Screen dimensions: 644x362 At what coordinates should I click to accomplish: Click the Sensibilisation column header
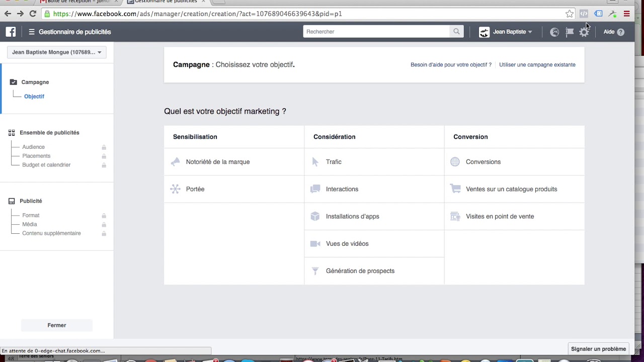tap(195, 137)
